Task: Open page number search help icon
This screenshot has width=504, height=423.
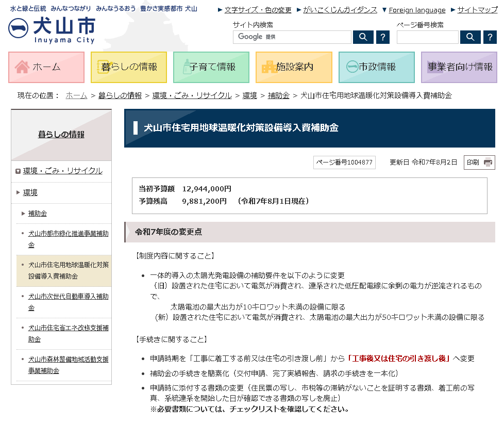Action: (x=490, y=37)
